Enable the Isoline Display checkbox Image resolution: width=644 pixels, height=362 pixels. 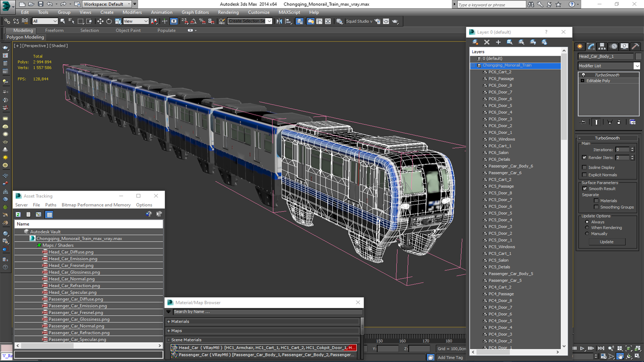(x=585, y=167)
